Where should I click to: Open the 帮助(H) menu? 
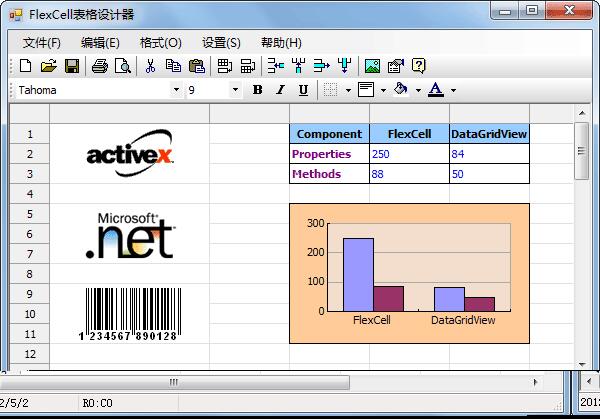[x=281, y=42]
